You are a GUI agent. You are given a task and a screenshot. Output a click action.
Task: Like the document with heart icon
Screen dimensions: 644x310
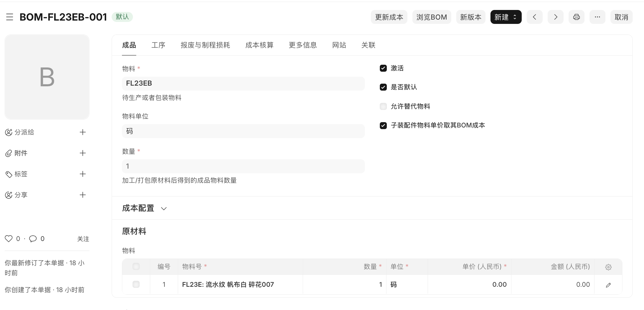tap(9, 239)
